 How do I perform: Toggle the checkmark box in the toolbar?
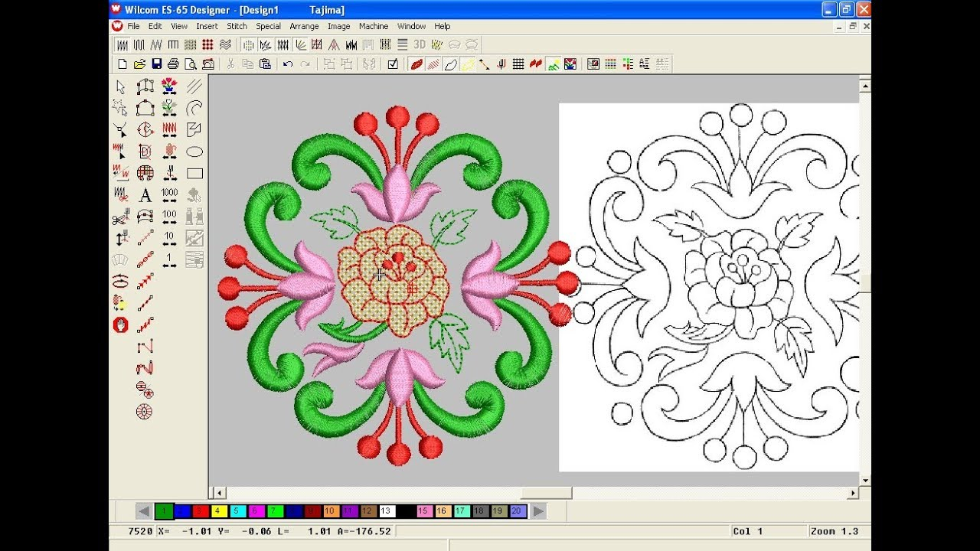[393, 64]
